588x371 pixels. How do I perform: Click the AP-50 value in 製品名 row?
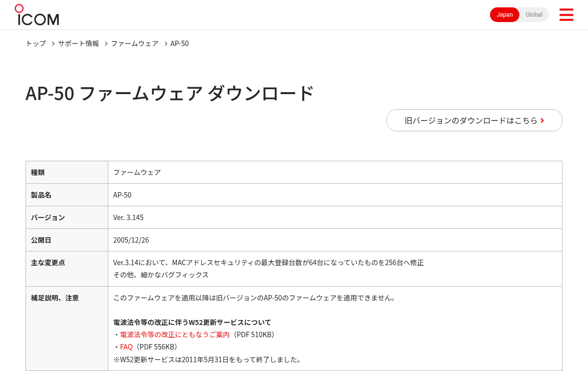pyautogui.click(x=122, y=195)
